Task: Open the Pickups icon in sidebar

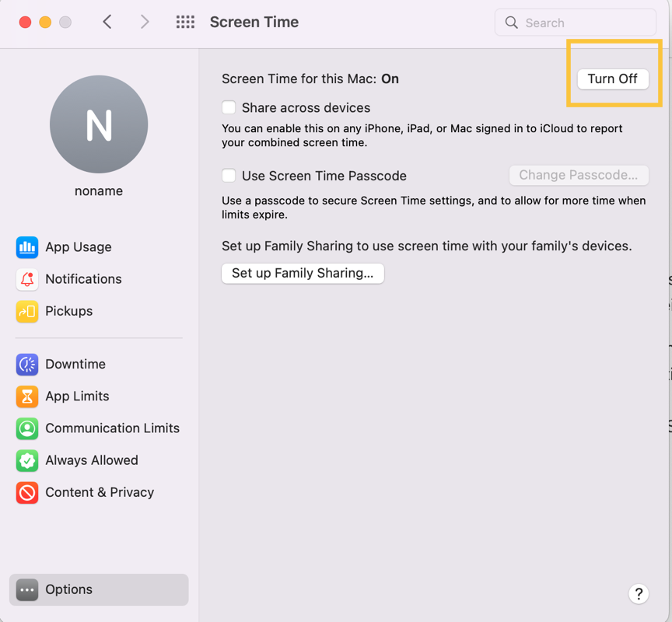Action: point(27,311)
